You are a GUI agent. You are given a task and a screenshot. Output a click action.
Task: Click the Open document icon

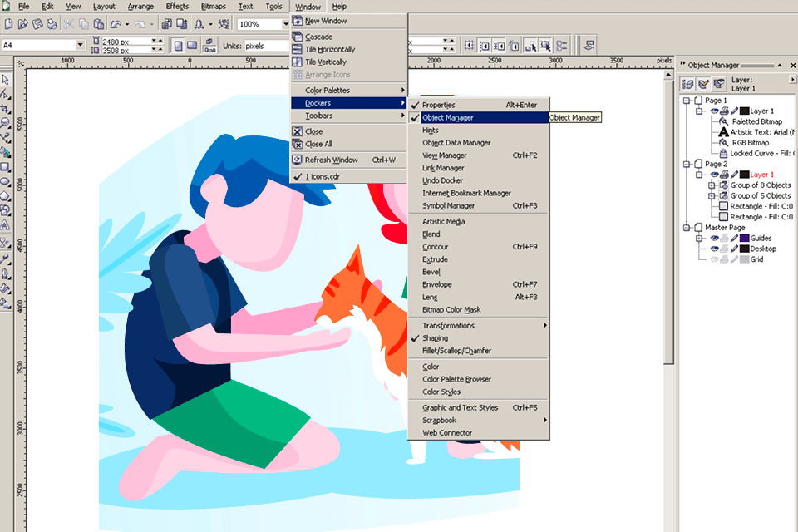[x=23, y=23]
